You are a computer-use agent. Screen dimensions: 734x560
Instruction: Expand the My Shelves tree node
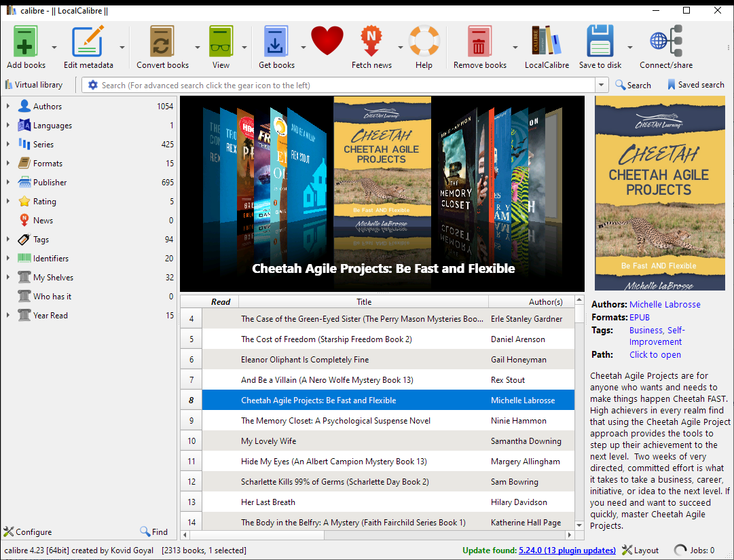[8, 277]
